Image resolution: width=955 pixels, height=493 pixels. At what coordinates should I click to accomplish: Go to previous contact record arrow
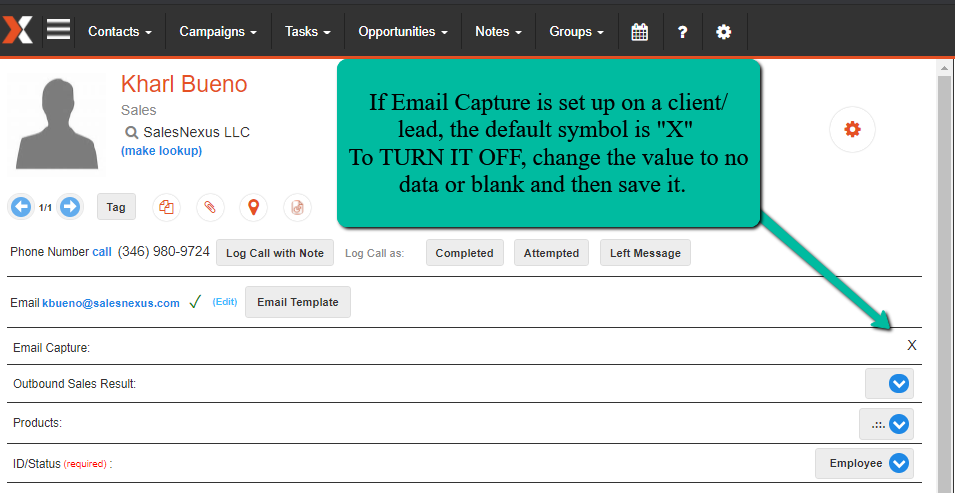pos(20,207)
